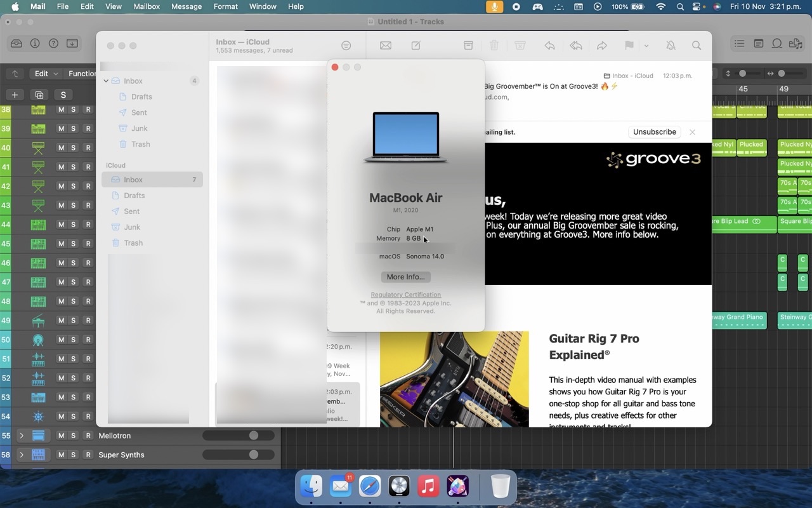The height and width of the screenshot is (508, 812).
Task: Open Safari from the Dock
Action: click(370, 487)
